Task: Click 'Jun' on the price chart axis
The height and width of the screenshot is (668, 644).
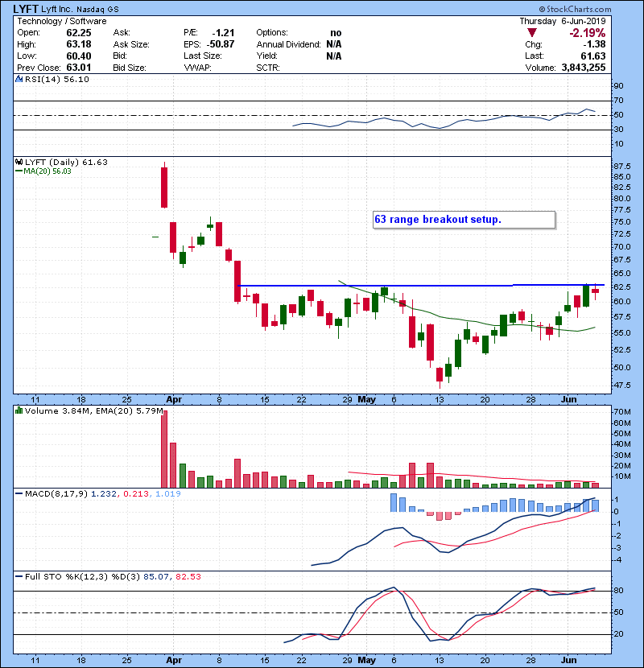Action: coord(568,400)
